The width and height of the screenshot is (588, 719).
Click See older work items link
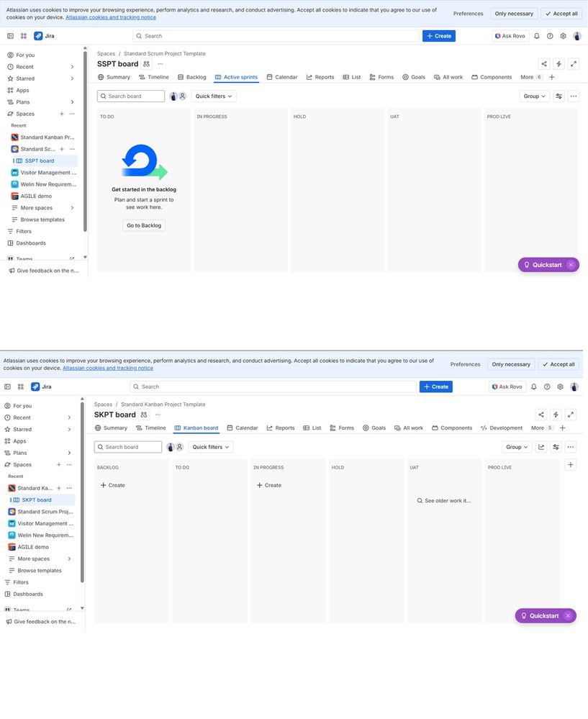(444, 501)
